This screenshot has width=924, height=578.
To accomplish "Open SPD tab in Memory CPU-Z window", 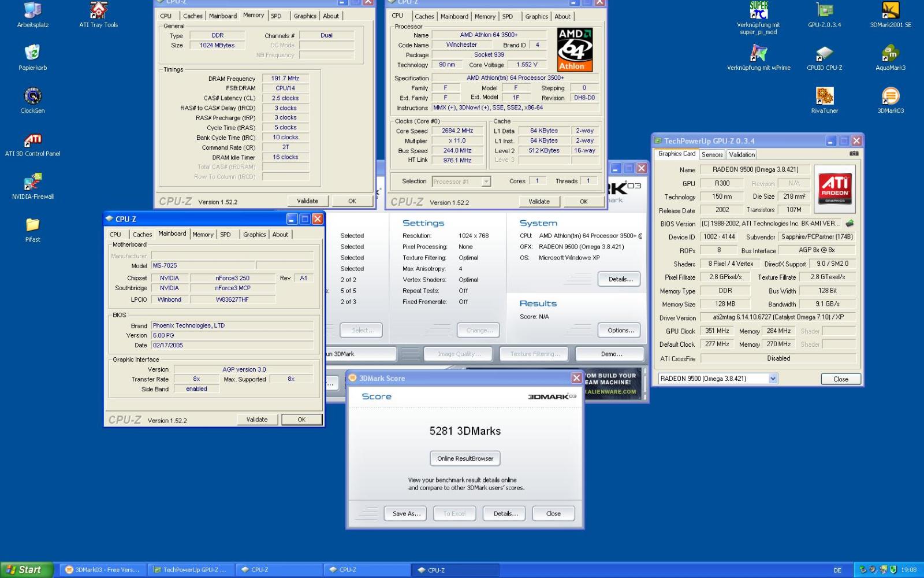I will (276, 16).
